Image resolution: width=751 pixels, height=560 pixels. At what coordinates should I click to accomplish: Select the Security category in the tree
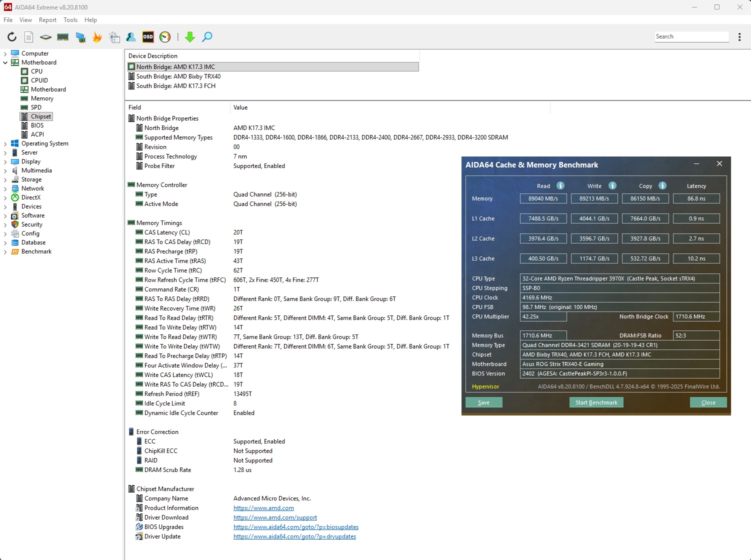point(32,224)
